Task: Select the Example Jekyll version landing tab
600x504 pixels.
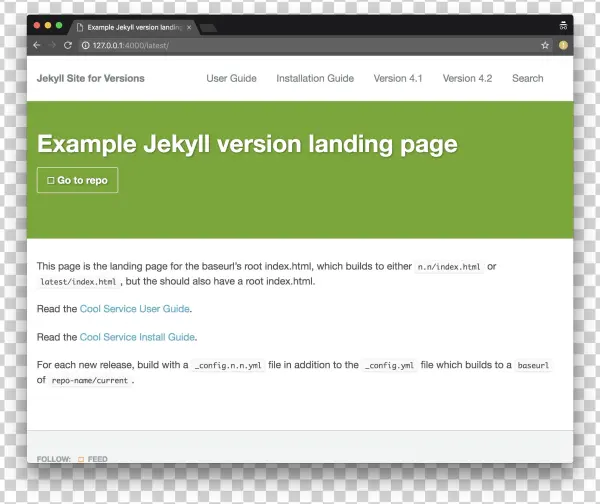Action: pyautogui.click(x=130, y=27)
